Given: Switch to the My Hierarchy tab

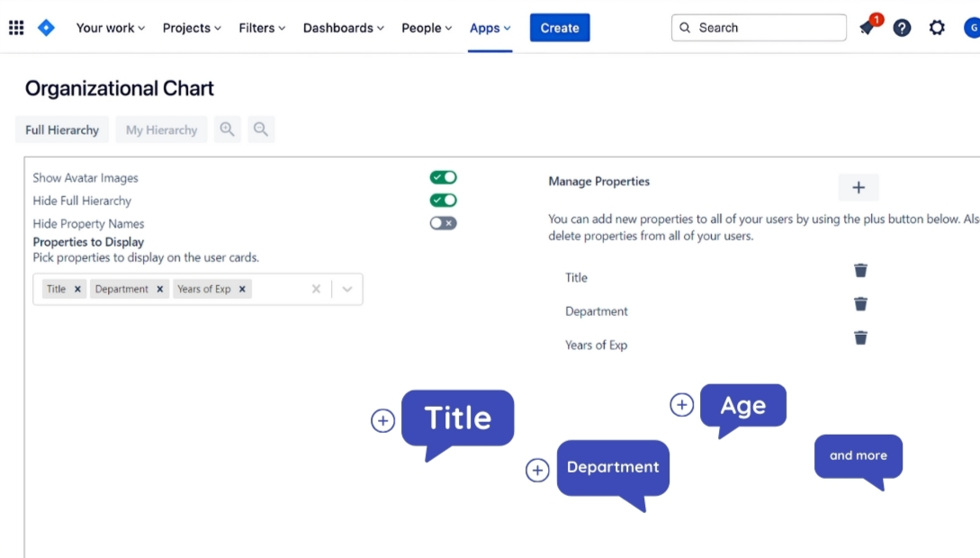Looking at the screenshot, I should 161,129.
